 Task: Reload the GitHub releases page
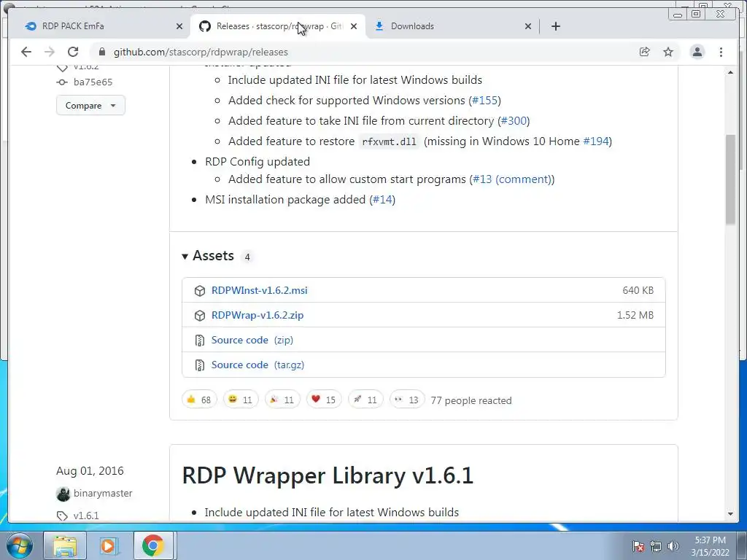coord(73,52)
